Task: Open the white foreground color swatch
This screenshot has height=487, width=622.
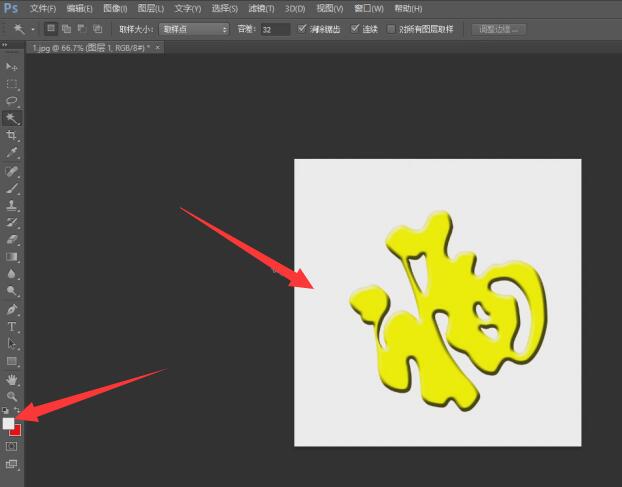Action: tap(8, 423)
